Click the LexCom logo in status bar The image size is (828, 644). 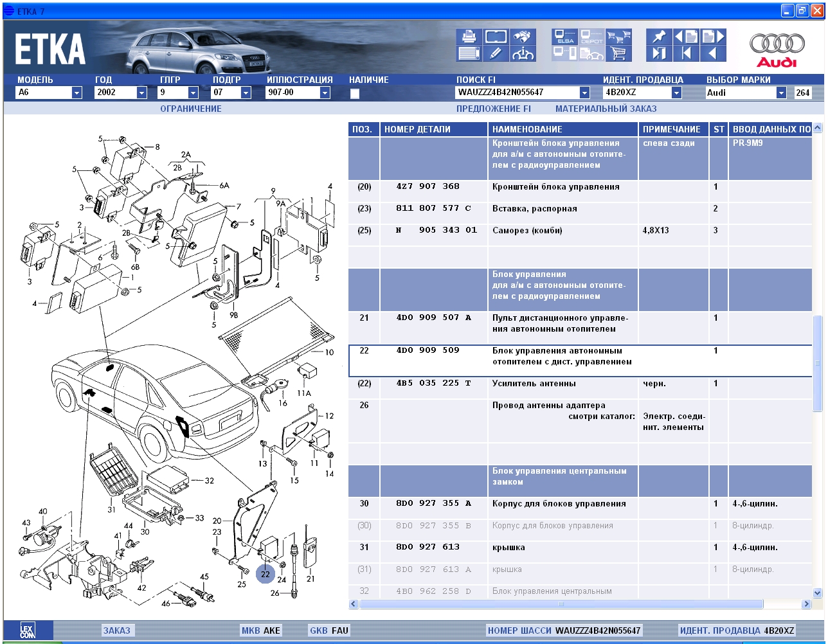pos(28,631)
